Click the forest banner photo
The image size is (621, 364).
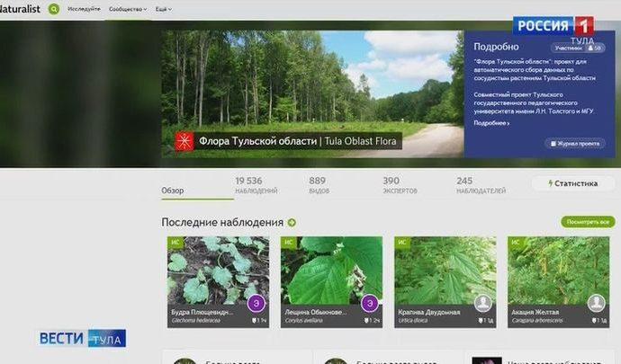click(x=312, y=94)
